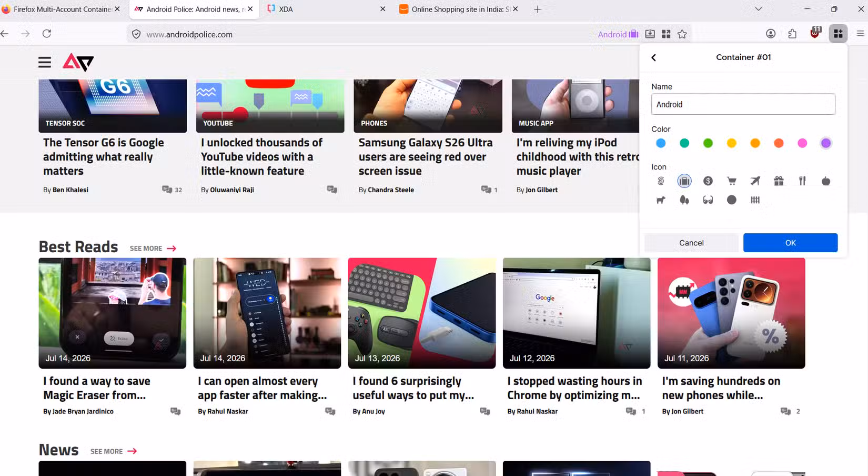The height and width of the screenshot is (476, 868).
Task: See more Best Reads articles
Action: (153, 249)
